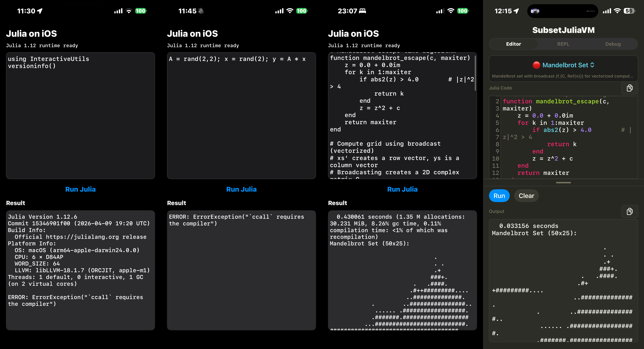Tap "OS: macOS (arm64-apple-darwin24.0.0)" line
Image resolution: width=644 pixels, height=349 pixels.
coord(77,250)
